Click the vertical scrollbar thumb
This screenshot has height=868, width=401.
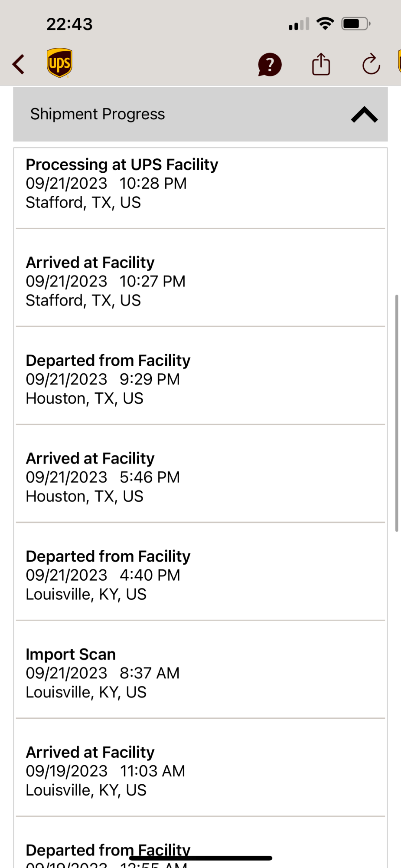click(396, 413)
